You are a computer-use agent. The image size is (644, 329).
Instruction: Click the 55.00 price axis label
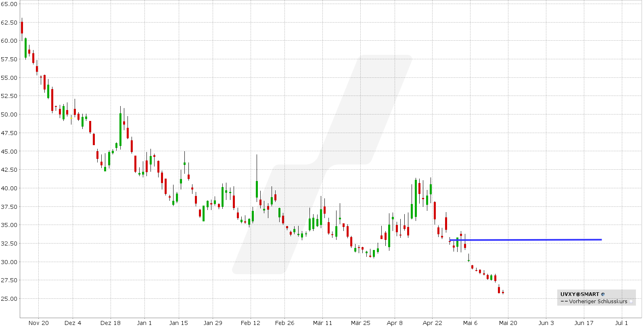click(x=9, y=78)
